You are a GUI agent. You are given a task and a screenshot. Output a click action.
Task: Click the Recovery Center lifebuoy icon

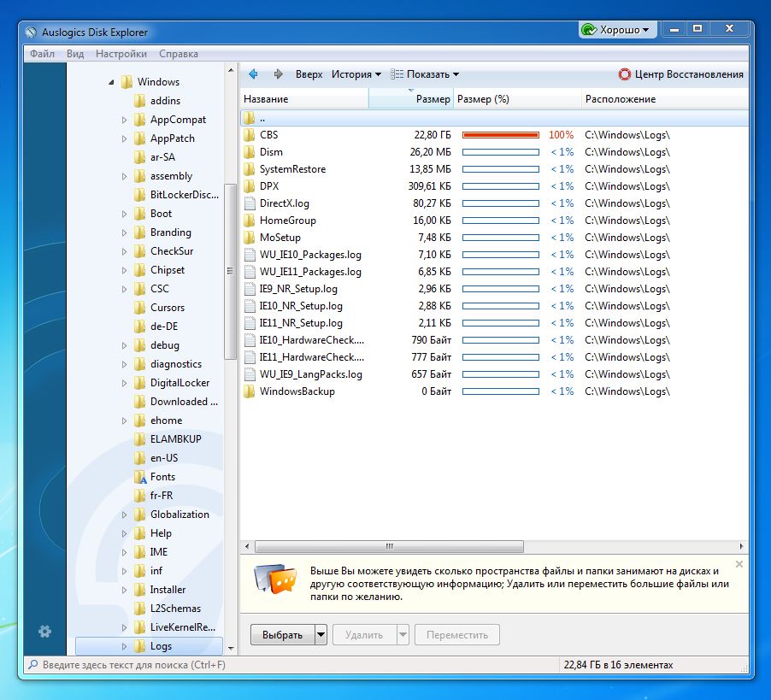(x=624, y=74)
